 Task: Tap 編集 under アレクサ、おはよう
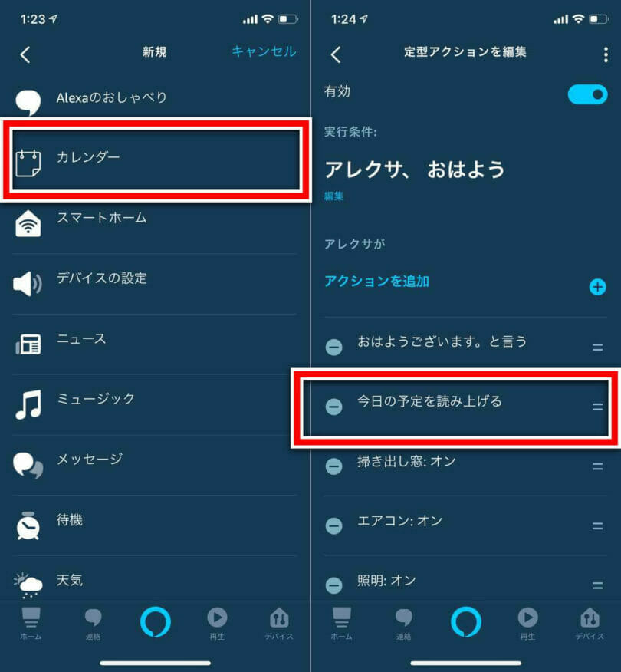click(x=333, y=196)
